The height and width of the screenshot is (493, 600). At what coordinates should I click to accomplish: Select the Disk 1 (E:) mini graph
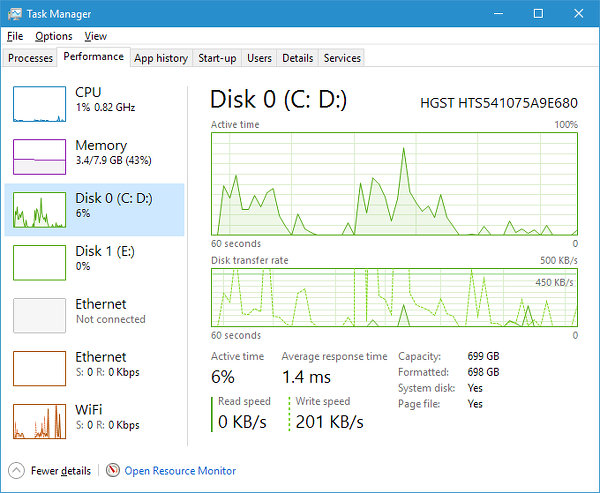[39, 263]
